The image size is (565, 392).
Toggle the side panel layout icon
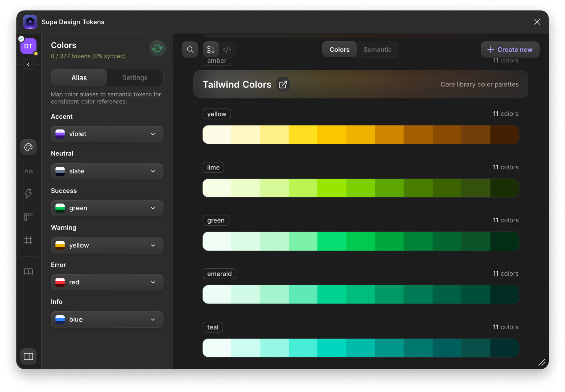point(28,357)
